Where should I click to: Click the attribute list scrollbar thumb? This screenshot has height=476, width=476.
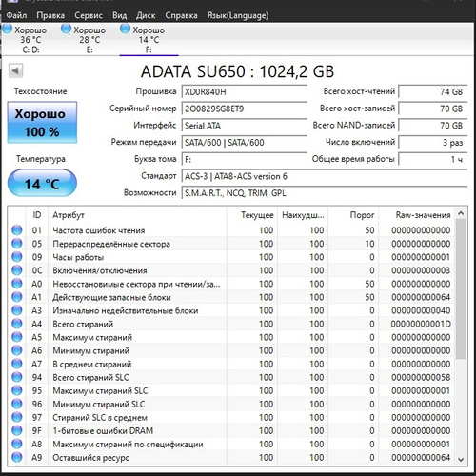[x=461, y=288]
